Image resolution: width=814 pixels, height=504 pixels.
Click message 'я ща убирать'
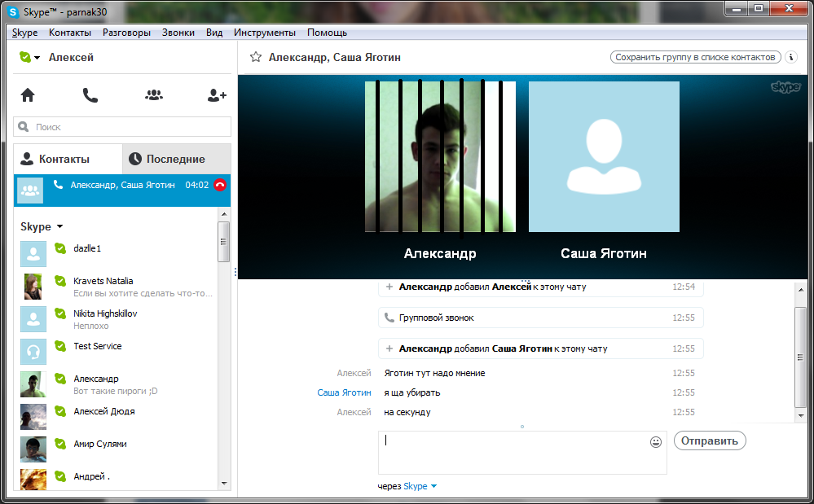click(x=412, y=392)
